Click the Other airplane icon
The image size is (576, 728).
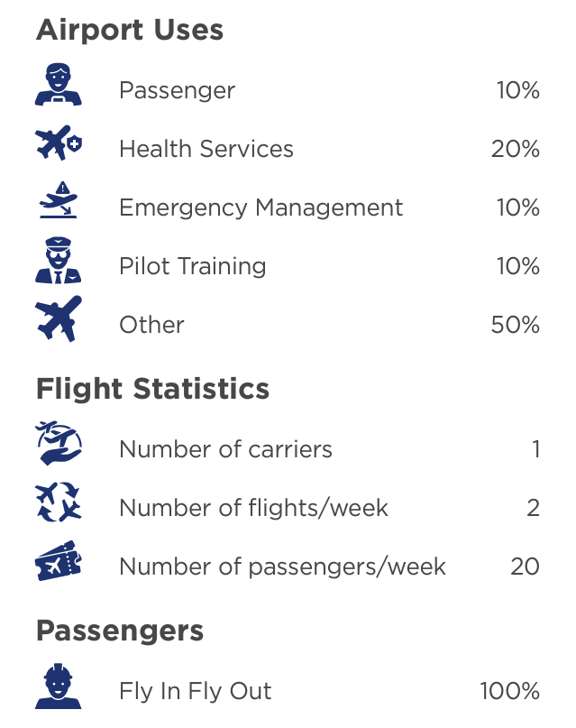(x=59, y=318)
